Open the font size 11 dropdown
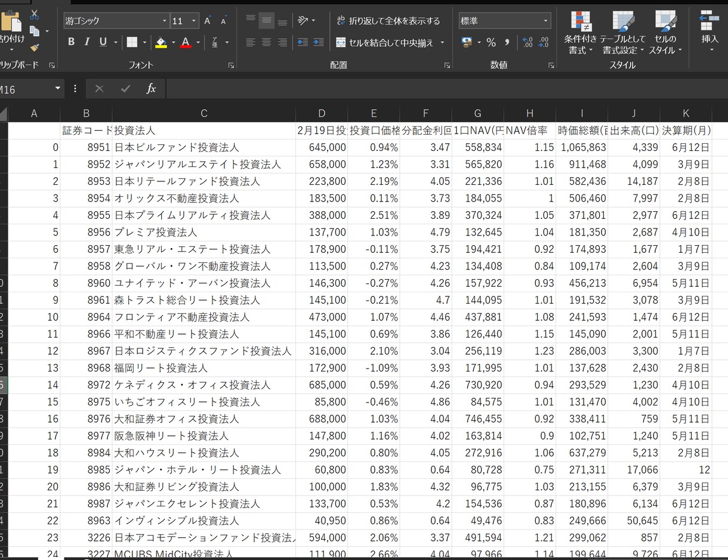The width and height of the screenshot is (728, 560). [x=194, y=21]
